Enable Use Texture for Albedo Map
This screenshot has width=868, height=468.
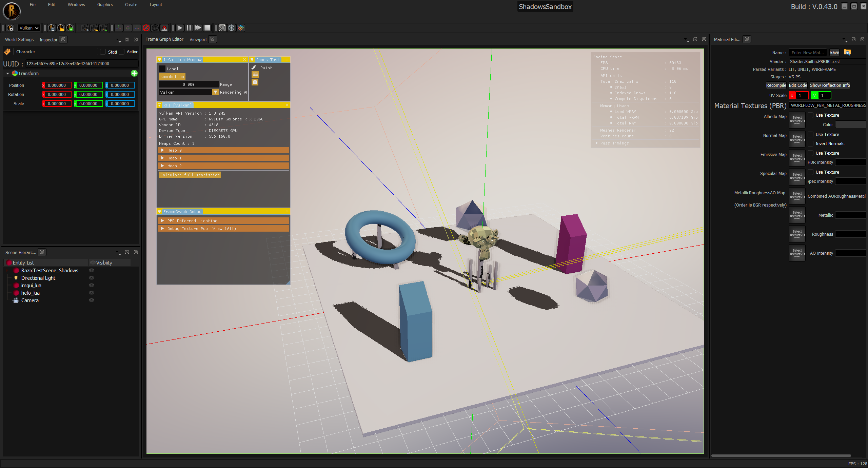click(x=811, y=115)
